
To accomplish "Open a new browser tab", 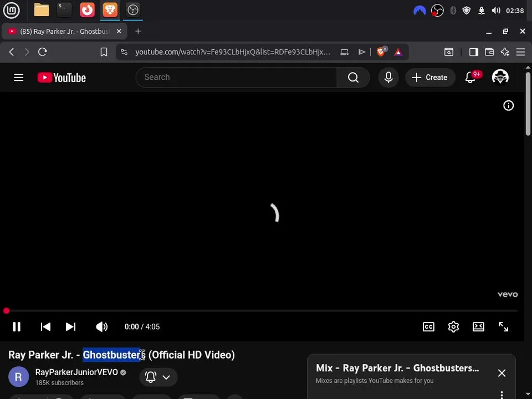I will pyautogui.click(x=138, y=31).
